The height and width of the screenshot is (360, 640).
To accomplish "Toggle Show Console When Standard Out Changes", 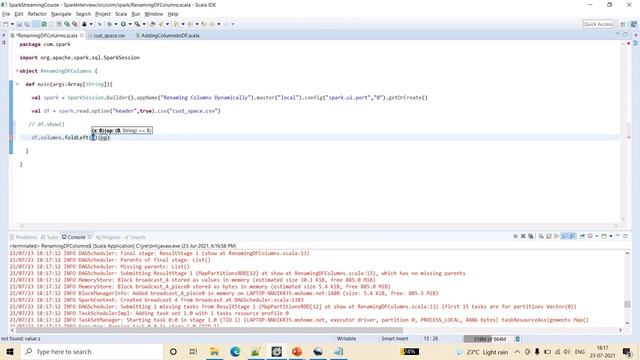I will (565, 236).
